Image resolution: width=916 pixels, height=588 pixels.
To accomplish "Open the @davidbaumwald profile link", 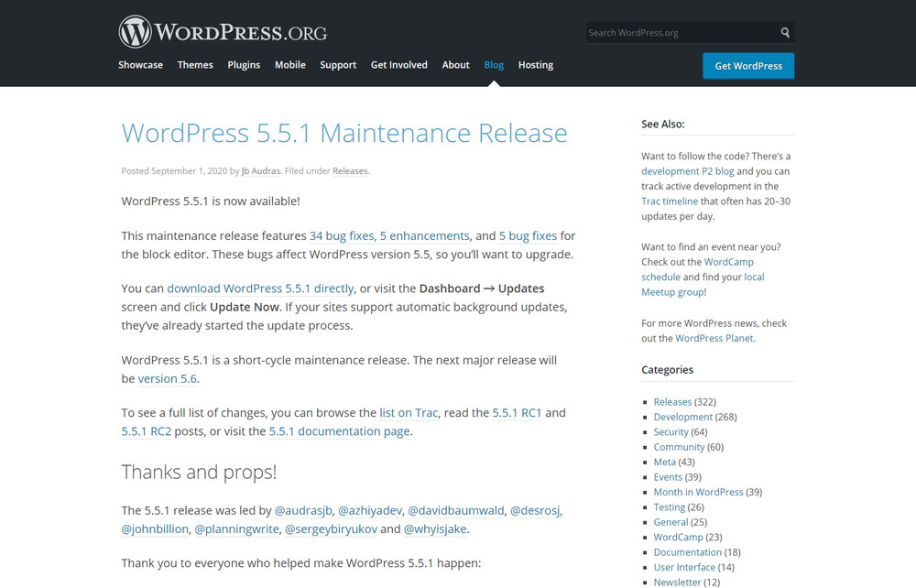I will pos(455,511).
